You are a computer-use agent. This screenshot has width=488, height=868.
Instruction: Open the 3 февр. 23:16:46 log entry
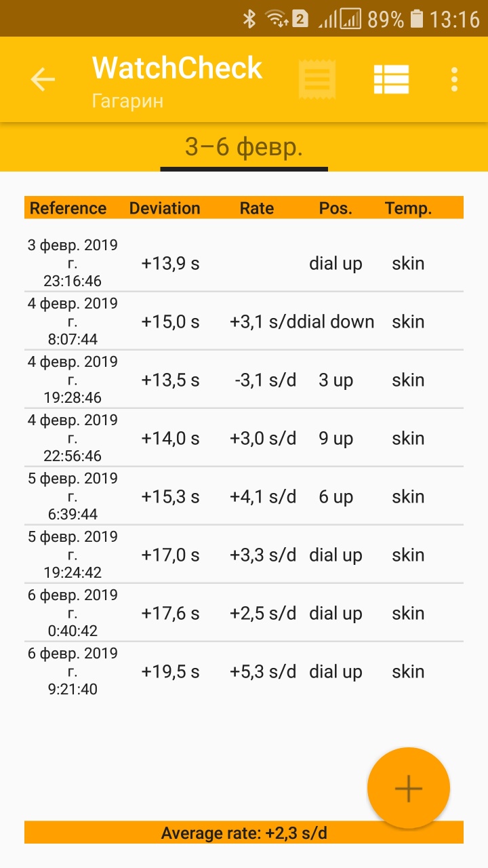244,263
